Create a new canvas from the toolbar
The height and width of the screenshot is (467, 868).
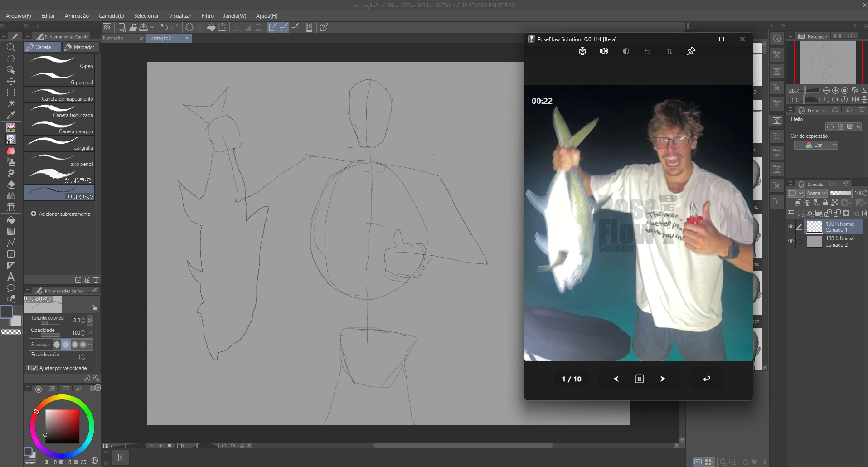coord(122,27)
